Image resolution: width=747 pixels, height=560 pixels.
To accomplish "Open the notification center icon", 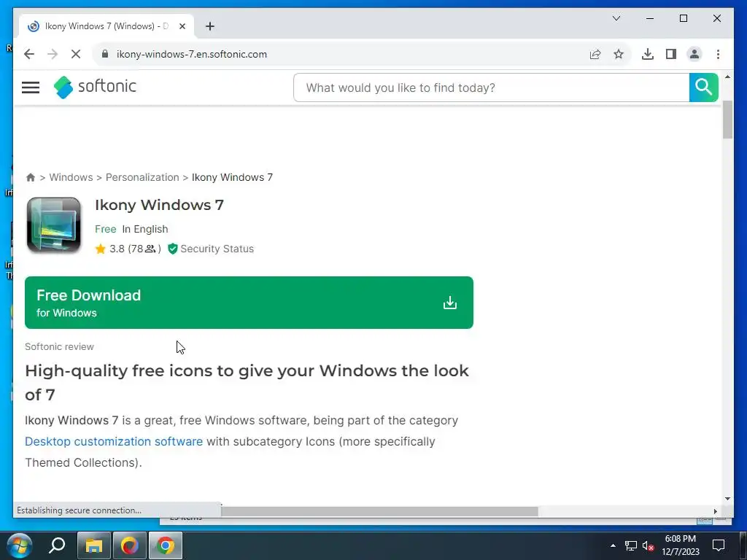I will tap(719, 545).
